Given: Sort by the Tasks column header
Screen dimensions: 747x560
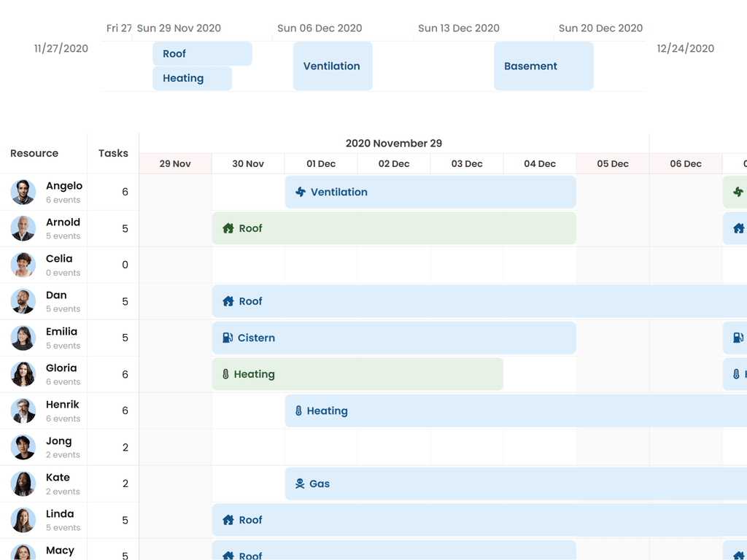Looking at the screenshot, I should pyautogui.click(x=113, y=153).
